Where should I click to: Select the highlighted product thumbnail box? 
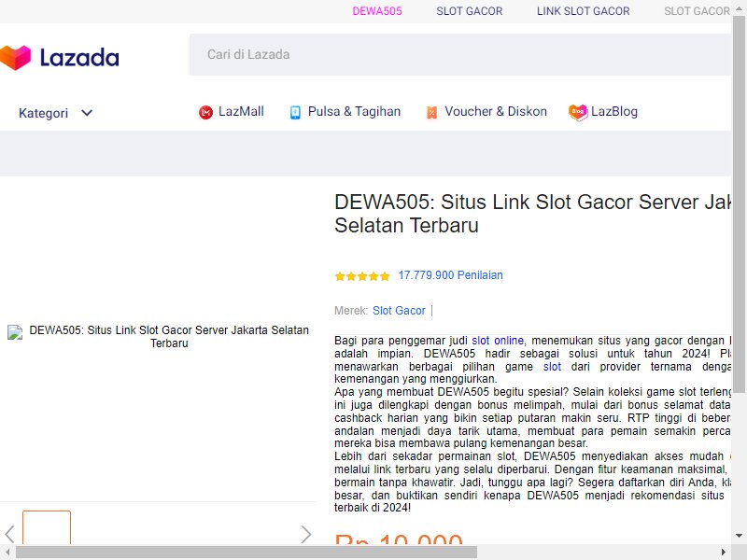pyautogui.click(x=47, y=527)
